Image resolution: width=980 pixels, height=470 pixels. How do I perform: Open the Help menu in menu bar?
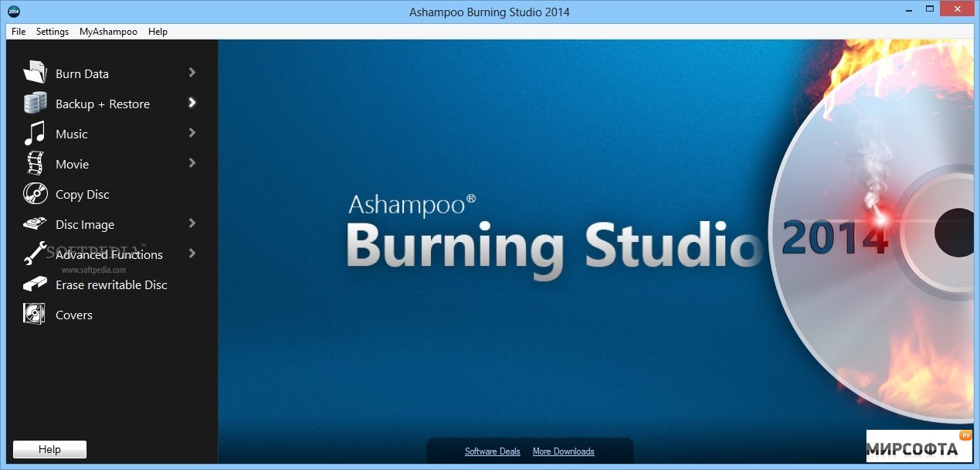click(x=158, y=32)
